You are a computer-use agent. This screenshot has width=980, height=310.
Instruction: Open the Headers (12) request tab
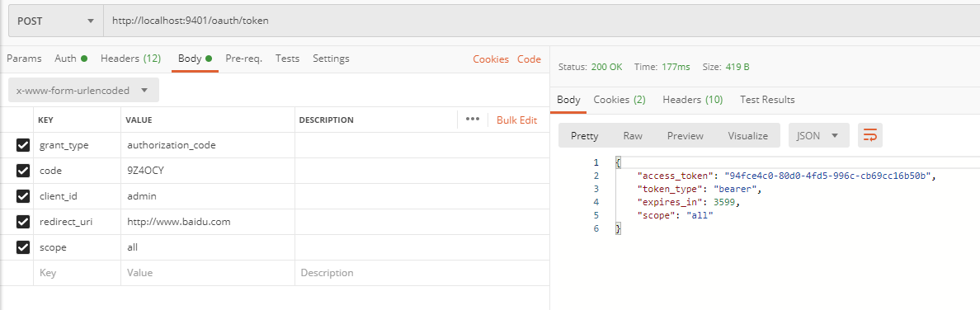[130, 59]
